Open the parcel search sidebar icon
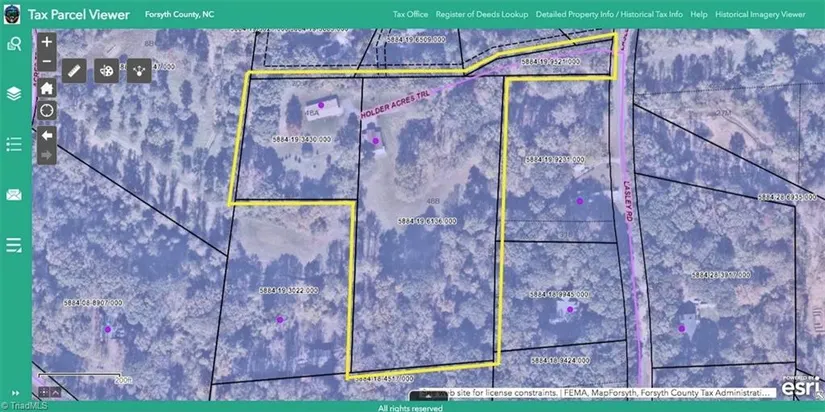The height and width of the screenshot is (412, 825). coord(14,43)
